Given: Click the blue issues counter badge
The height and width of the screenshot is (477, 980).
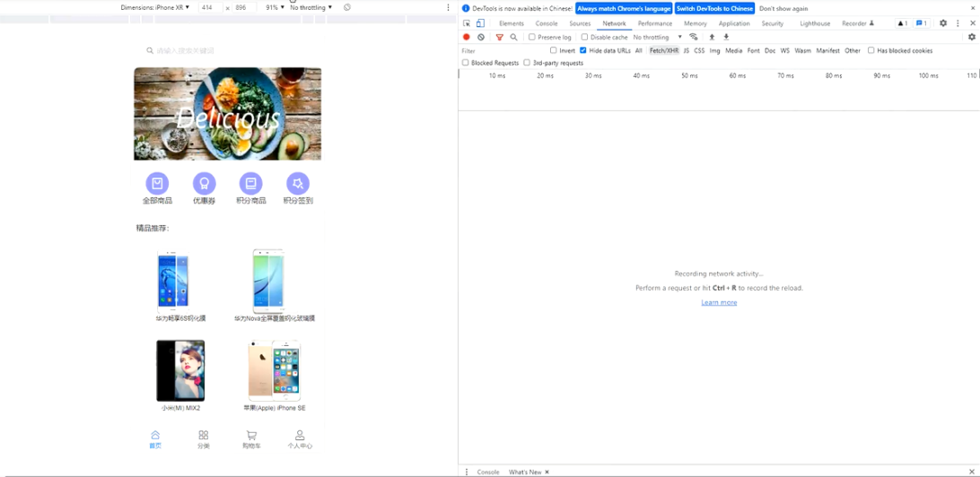Looking at the screenshot, I should coord(922,23).
